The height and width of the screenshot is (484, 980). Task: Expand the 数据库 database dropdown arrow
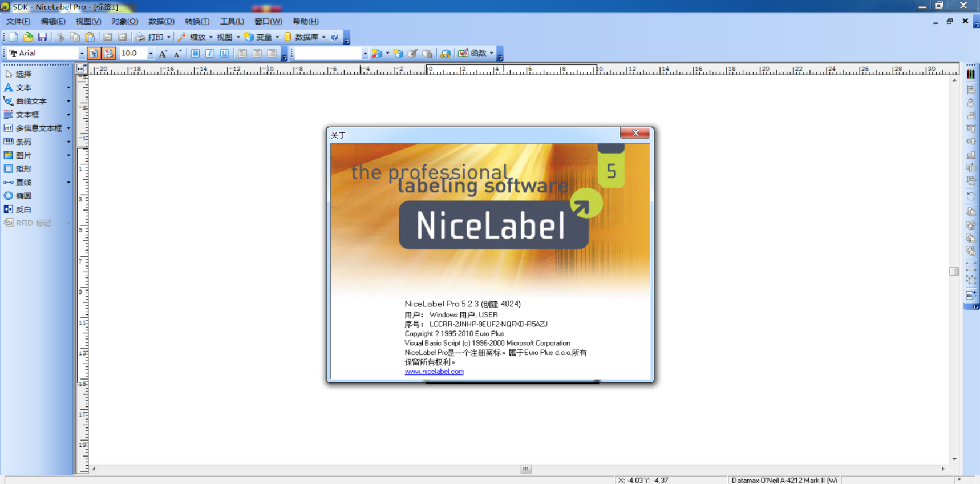[x=323, y=37]
